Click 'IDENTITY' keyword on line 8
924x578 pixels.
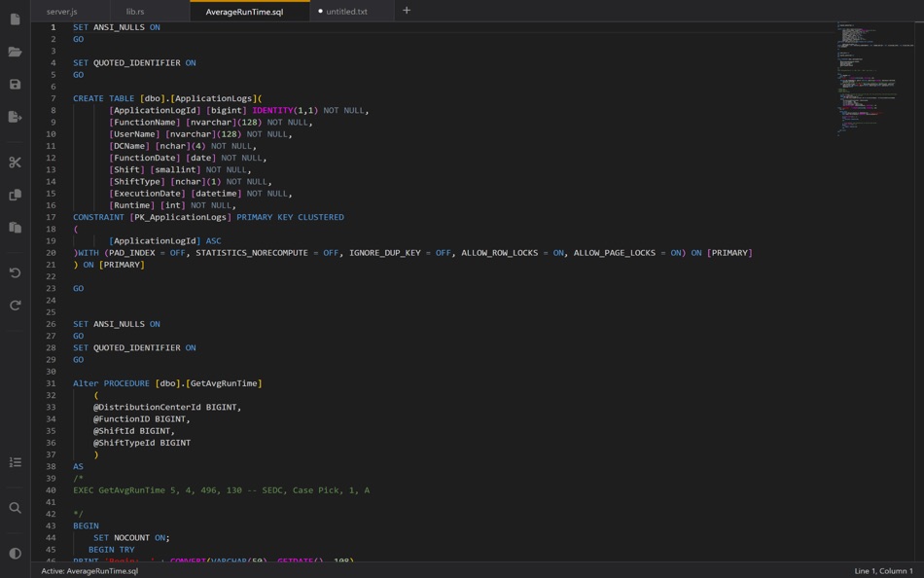[272, 110]
